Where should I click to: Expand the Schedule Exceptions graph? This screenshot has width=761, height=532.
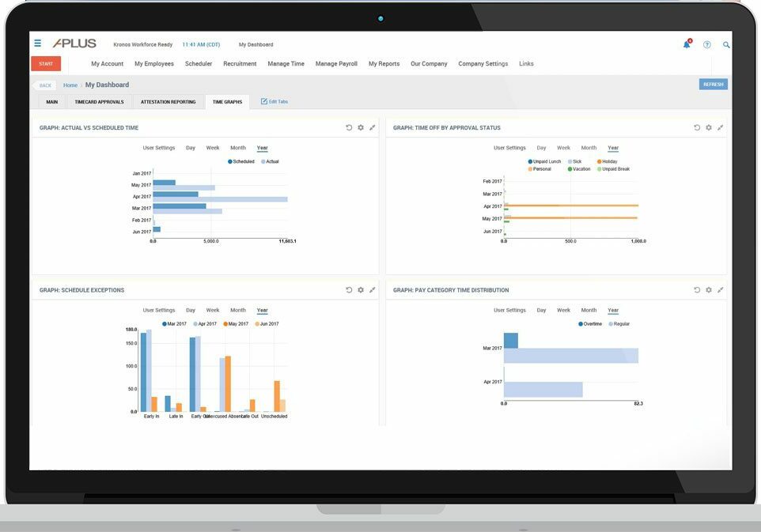(373, 290)
